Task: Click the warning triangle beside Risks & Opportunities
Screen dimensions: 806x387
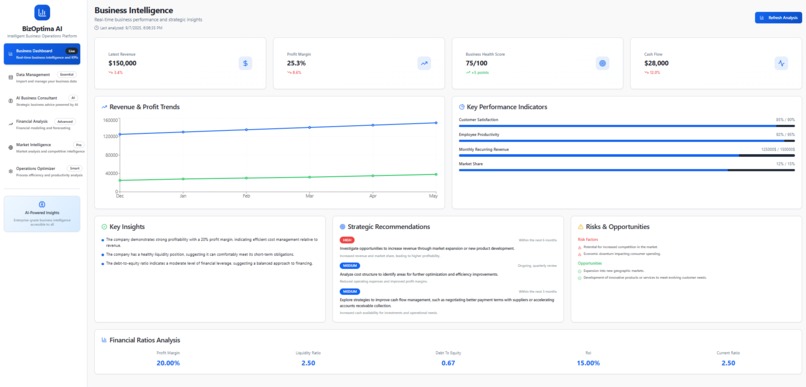Action: coord(581,227)
